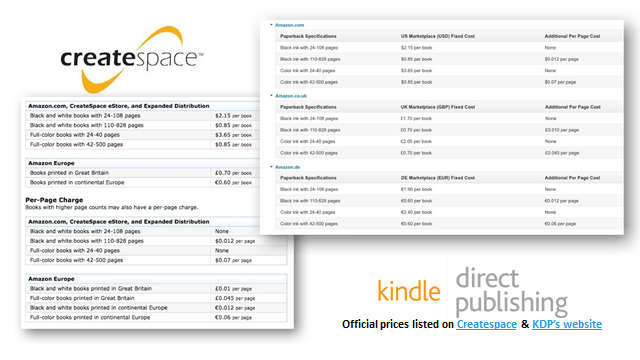This screenshot has height=360, width=640.
Task: Select the '€0.06 per page' CreateSpace charge
Action: [233, 318]
